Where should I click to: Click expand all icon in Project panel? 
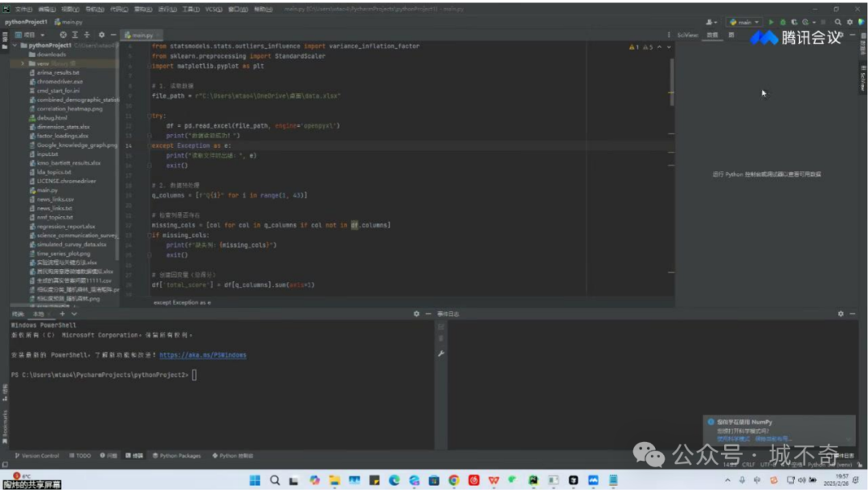pyautogui.click(x=76, y=35)
